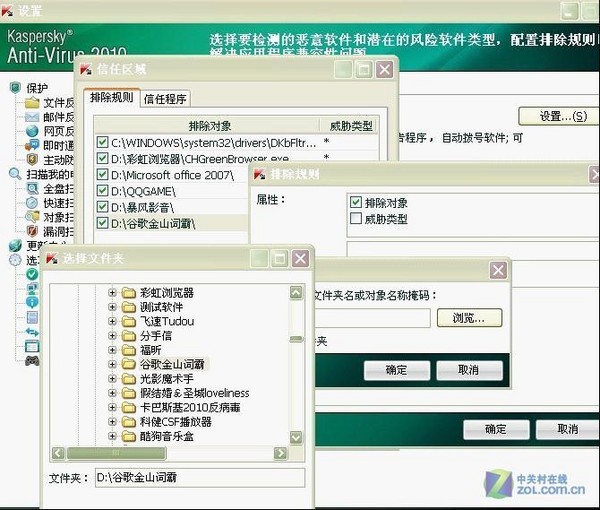
Task: Click the 漏洞扫描 icon in sidebar
Action: click(x=32, y=230)
